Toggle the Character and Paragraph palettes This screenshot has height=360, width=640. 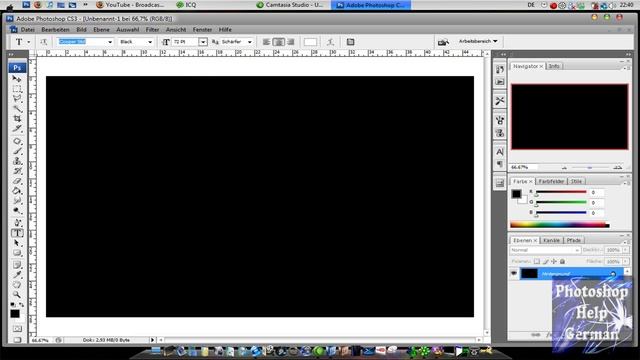pyautogui.click(x=350, y=42)
